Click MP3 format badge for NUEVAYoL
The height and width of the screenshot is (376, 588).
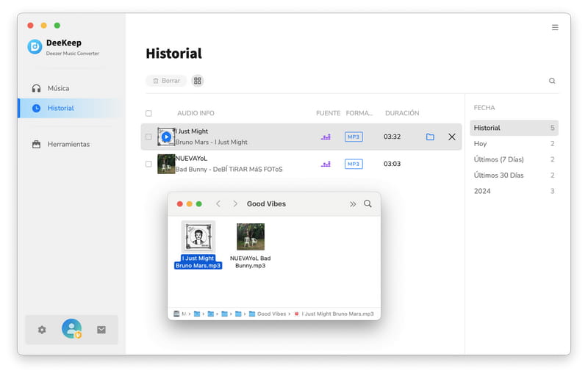[x=354, y=164]
